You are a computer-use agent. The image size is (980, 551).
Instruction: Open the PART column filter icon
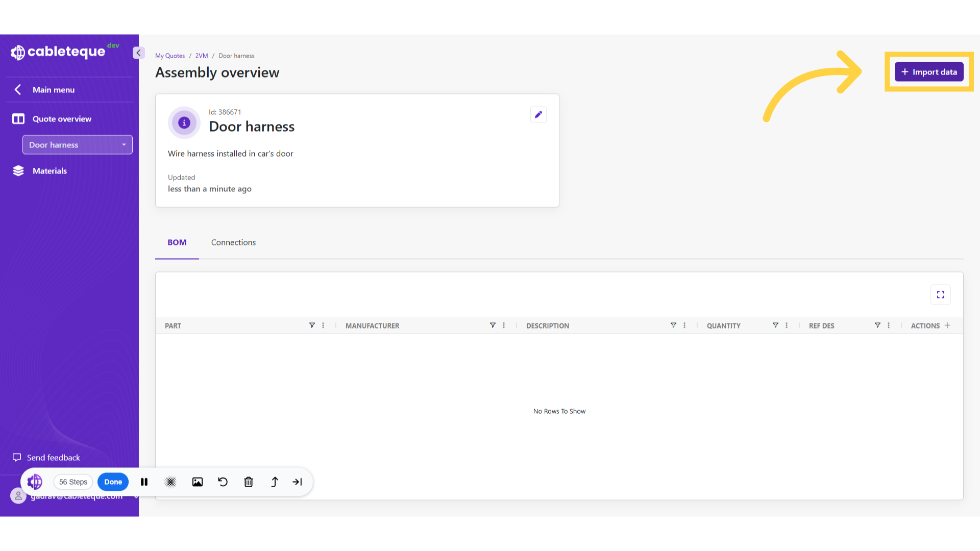click(x=312, y=325)
